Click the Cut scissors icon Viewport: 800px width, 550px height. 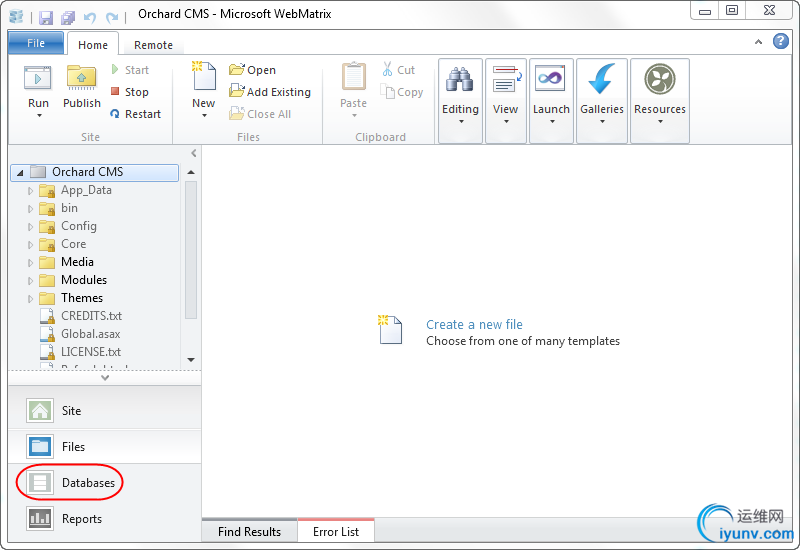coord(387,69)
